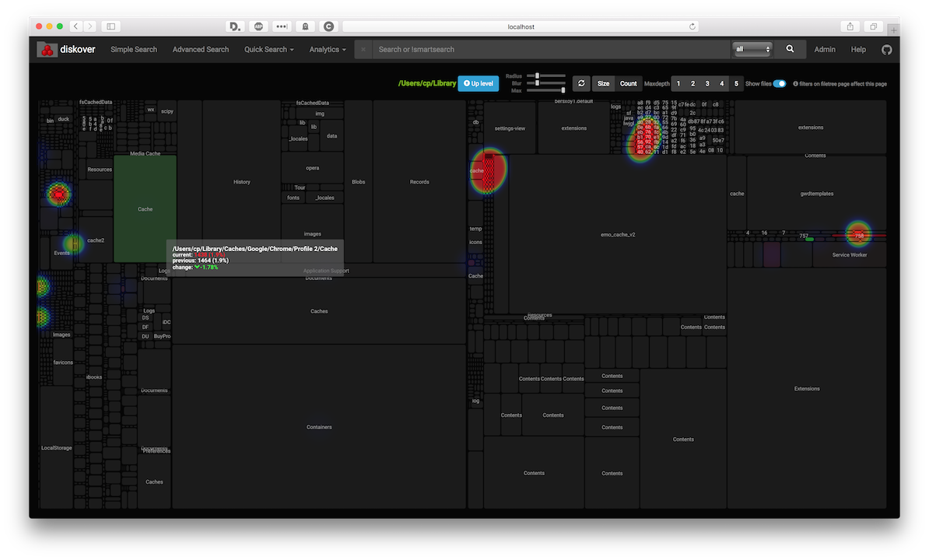The height and width of the screenshot is (560, 929).
Task: Select the Caches treemap cell
Action: [x=319, y=311]
